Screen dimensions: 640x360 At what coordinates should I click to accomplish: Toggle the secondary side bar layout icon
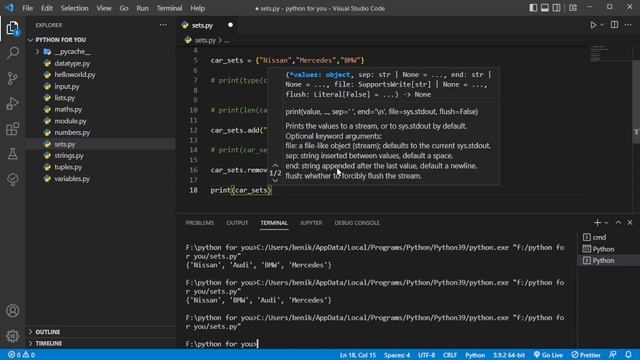point(556,8)
